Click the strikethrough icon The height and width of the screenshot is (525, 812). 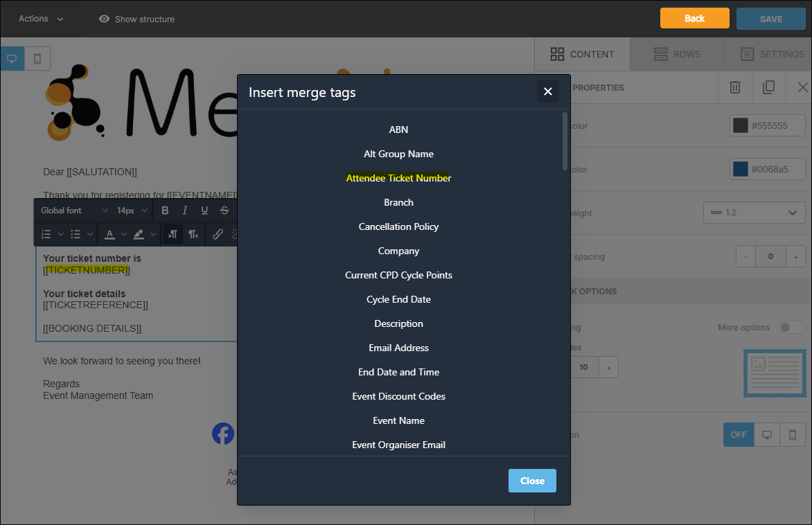click(224, 211)
